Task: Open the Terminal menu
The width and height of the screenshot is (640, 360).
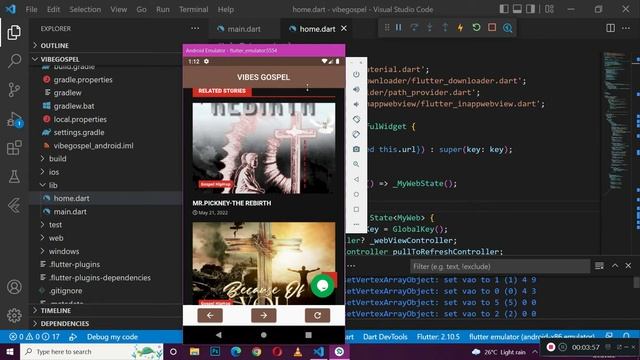Action: 193,9
